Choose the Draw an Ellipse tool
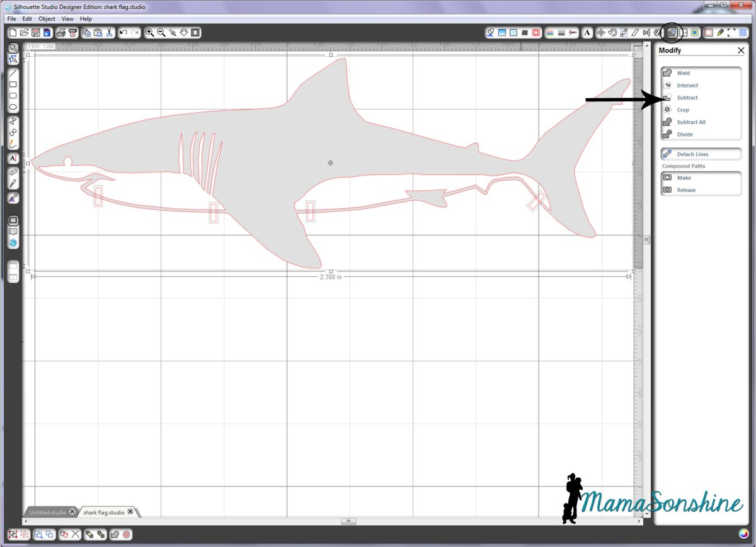This screenshot has height=547, width=756. 13,107
